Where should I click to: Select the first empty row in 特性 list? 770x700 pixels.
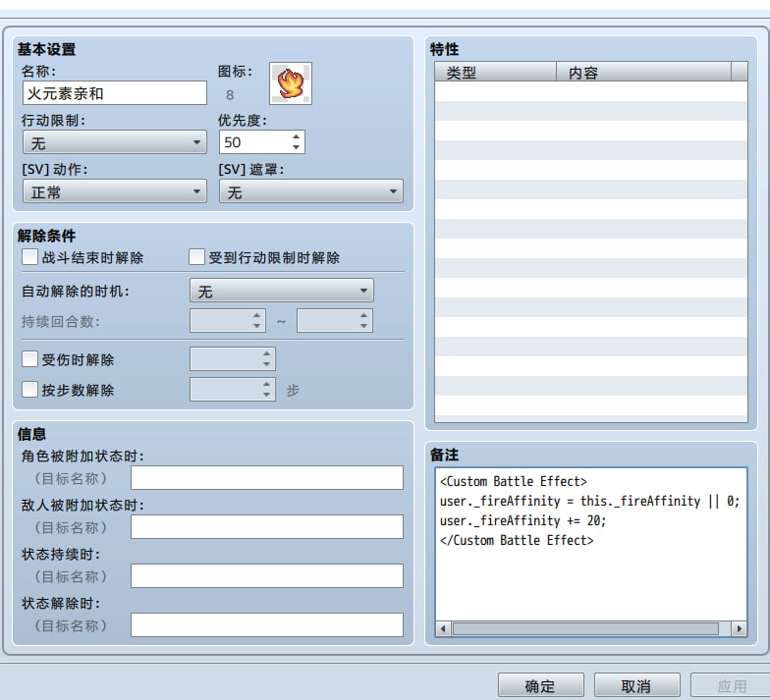[591, 91]
